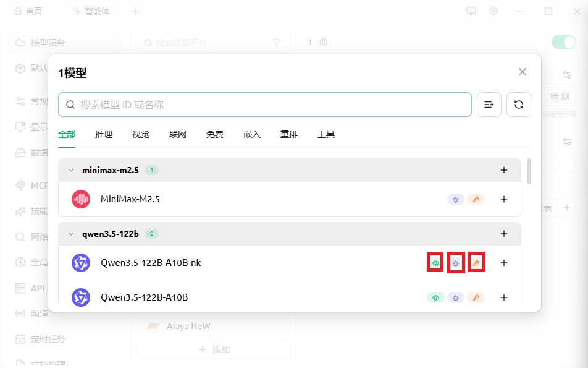Open 模型服务 in settings sidebar
The height and width of the screenshot is (368, 588).
64,43
